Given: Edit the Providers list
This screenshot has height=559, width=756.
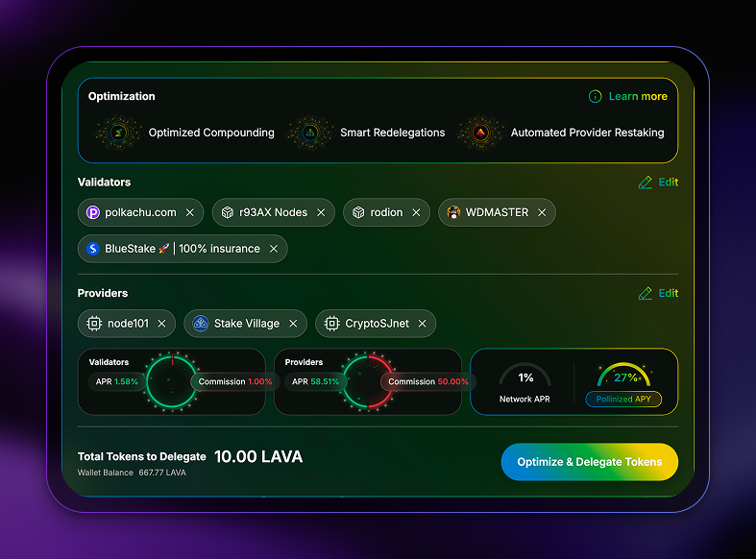Looking at the screenshot, I should coord(659,293).
